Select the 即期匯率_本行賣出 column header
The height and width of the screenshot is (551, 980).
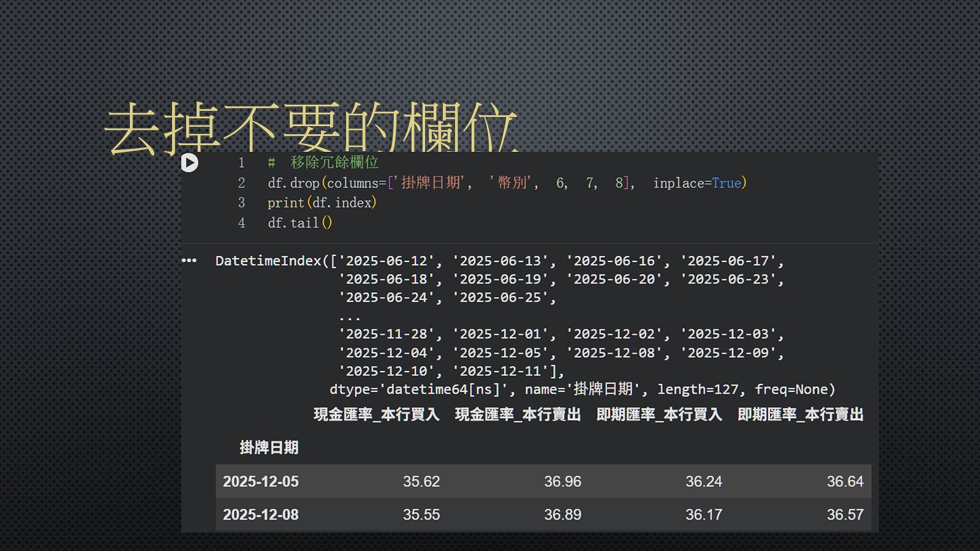[x=800, y=414]
